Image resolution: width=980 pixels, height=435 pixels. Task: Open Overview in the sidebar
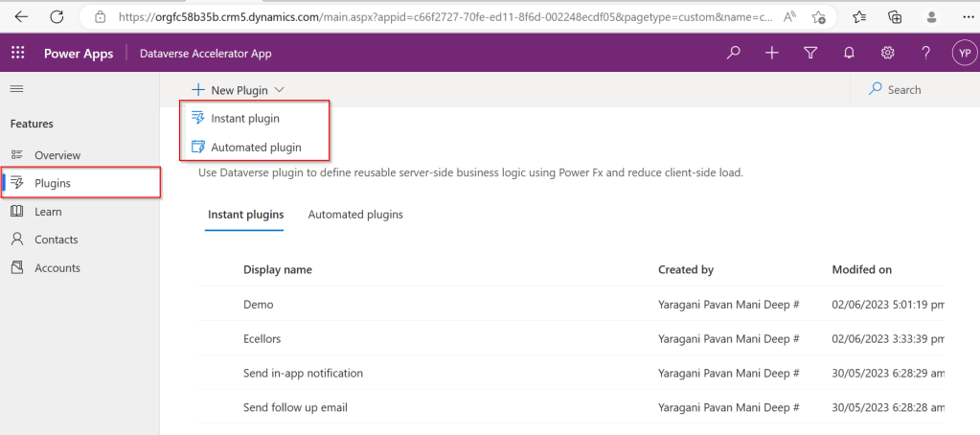point(57,155)
